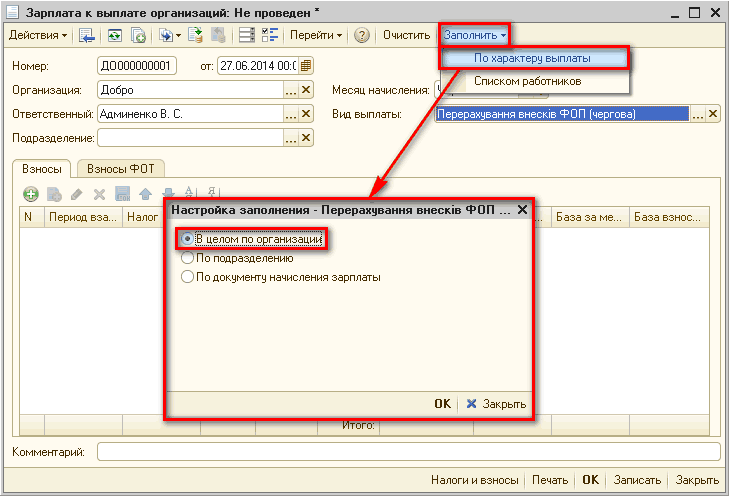
Task: Click the move row up arrow icon
Action: (144, 194)
